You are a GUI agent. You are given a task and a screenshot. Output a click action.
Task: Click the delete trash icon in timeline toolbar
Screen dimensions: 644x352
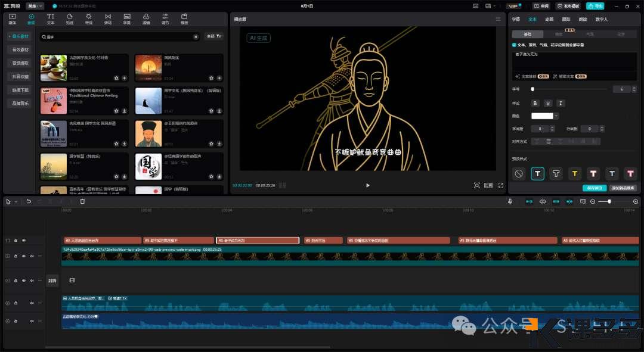pyautogui.click(x=82, y=202)
